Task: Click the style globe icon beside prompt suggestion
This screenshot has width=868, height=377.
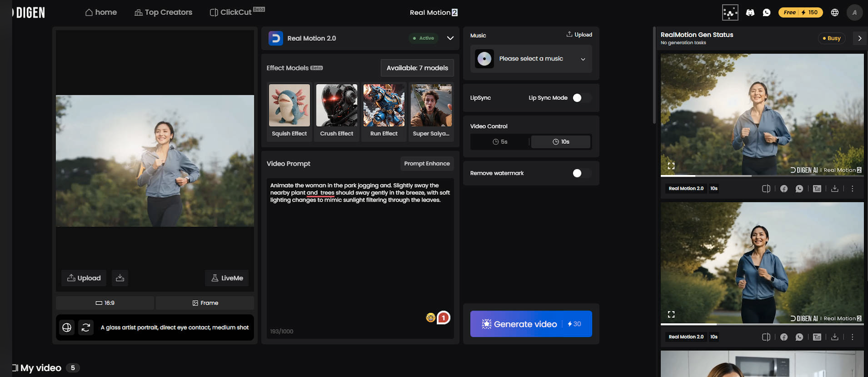Action: coord(67,327)
